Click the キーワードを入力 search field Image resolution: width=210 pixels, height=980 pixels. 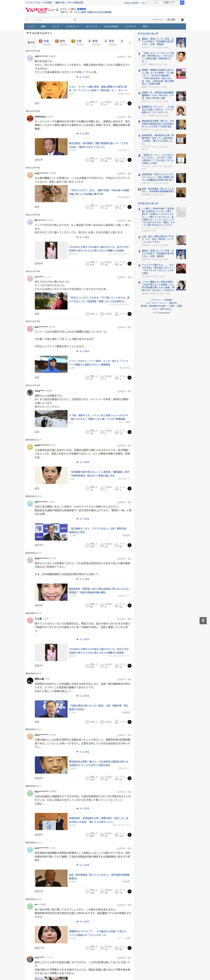pyautogui.click(x=49, y=20)
